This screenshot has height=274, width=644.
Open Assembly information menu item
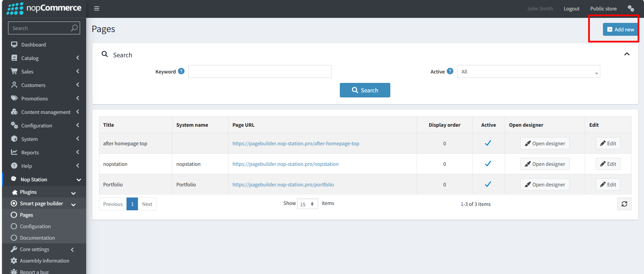point(44,261)
